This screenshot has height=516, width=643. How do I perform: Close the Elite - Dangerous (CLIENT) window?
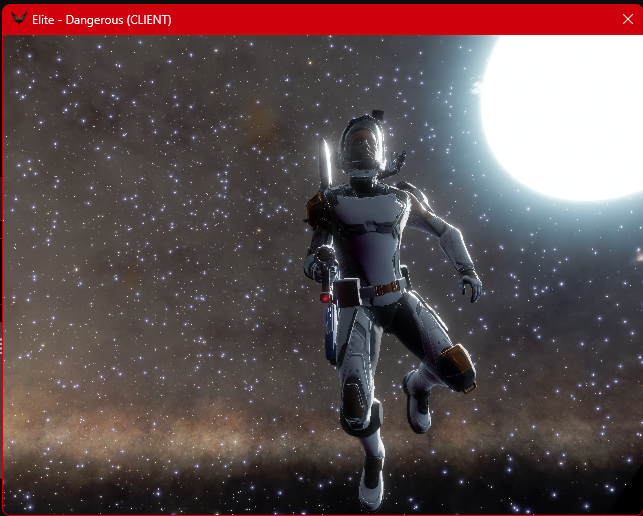tap(627, 19)
